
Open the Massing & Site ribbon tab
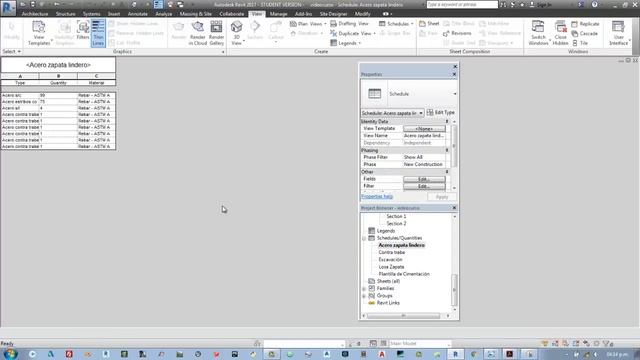point(196,14)
